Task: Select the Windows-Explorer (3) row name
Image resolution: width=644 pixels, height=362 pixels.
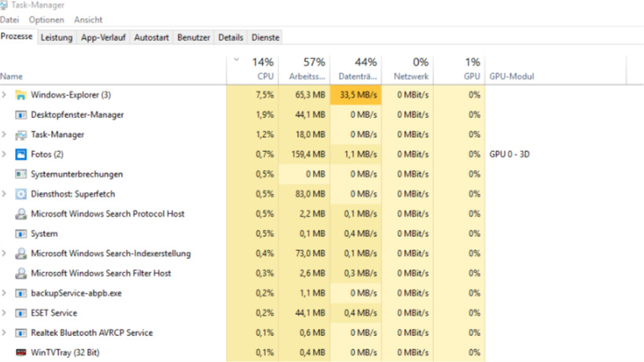Action: pyautogui.click(x=71, y=95)
